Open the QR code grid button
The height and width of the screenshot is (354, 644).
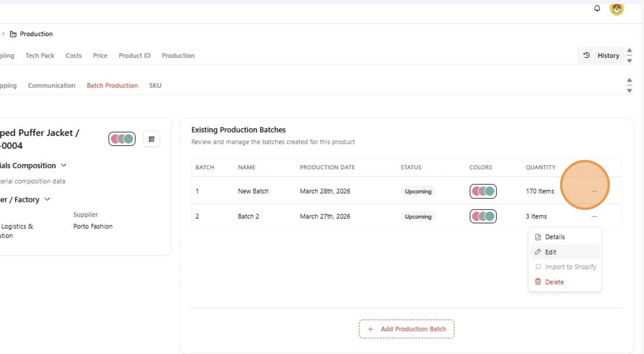coord(152,139)
